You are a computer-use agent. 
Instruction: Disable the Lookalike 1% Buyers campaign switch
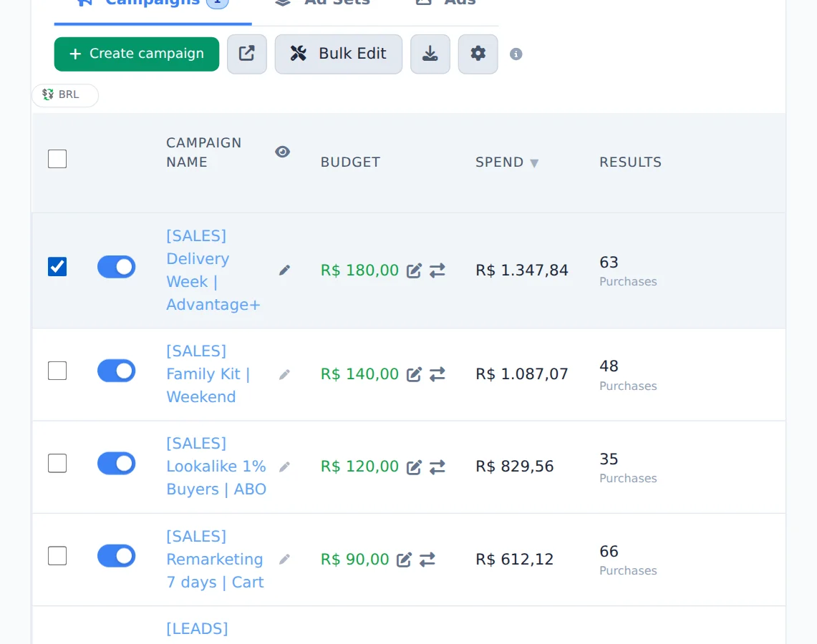(x=116, y=464)
